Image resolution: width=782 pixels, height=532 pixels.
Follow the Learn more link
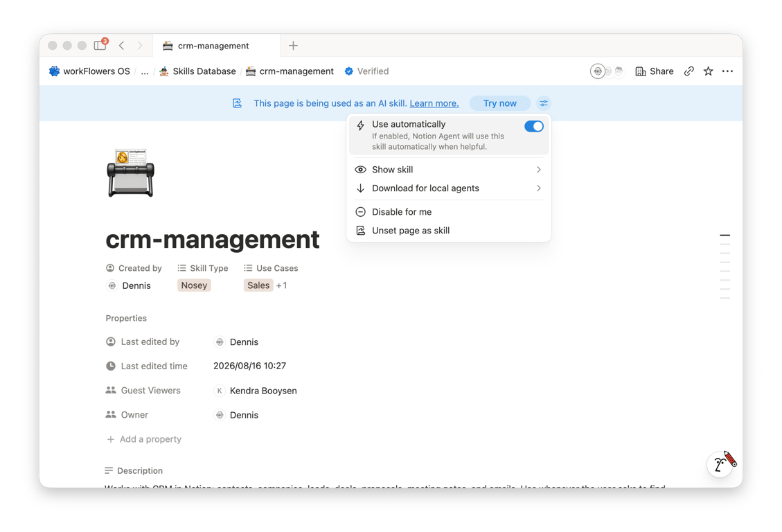tap(434, 103)
